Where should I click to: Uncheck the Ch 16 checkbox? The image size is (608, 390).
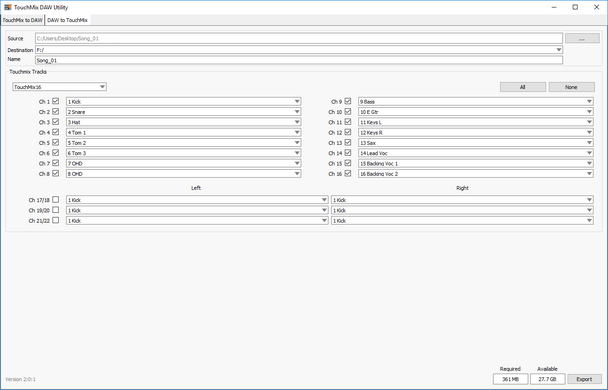[x=348, y=174]
